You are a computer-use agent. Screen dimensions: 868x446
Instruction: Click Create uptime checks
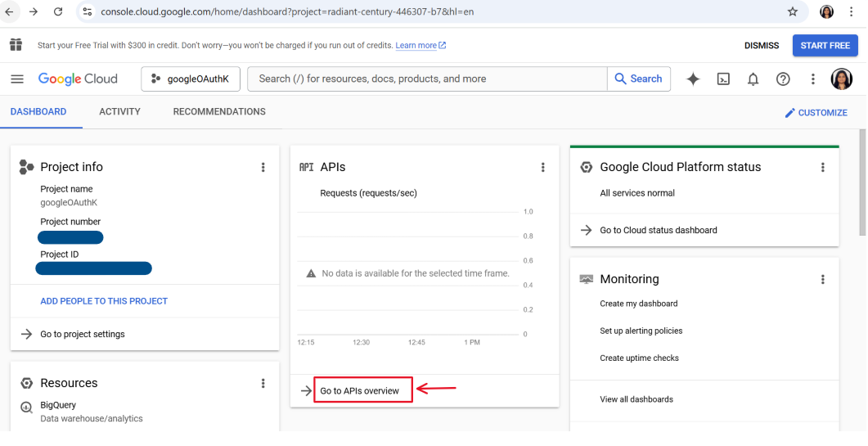[x=640, y=358]
